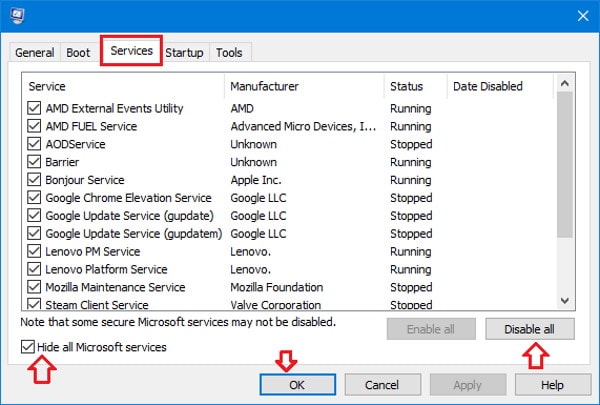600x405 pixels.
Task: Uncheck Mozilla Maintenance Service checkbox
Action: [34, 287]
